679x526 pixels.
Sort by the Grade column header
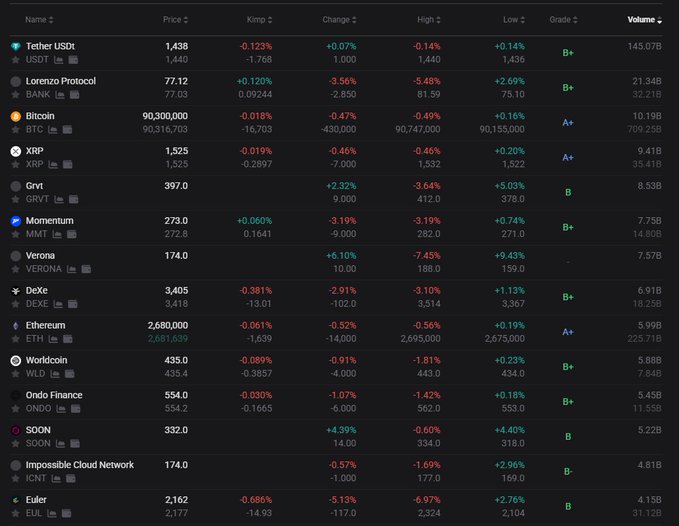tap(563, 19)
